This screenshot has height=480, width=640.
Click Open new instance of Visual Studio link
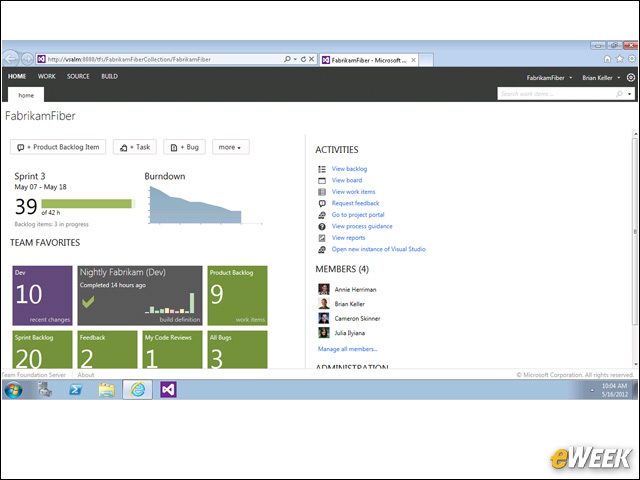(x=378, y=249)
